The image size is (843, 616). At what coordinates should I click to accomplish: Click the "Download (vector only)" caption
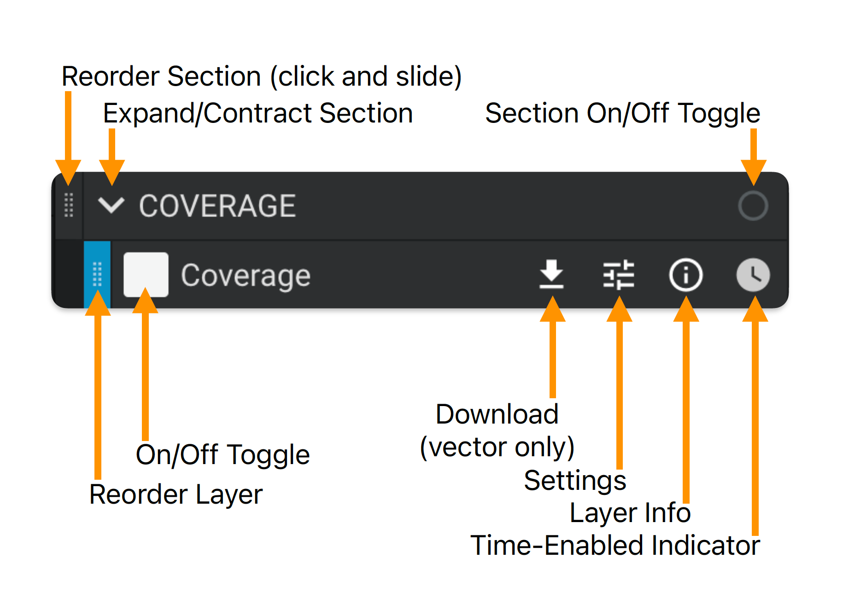497,430
